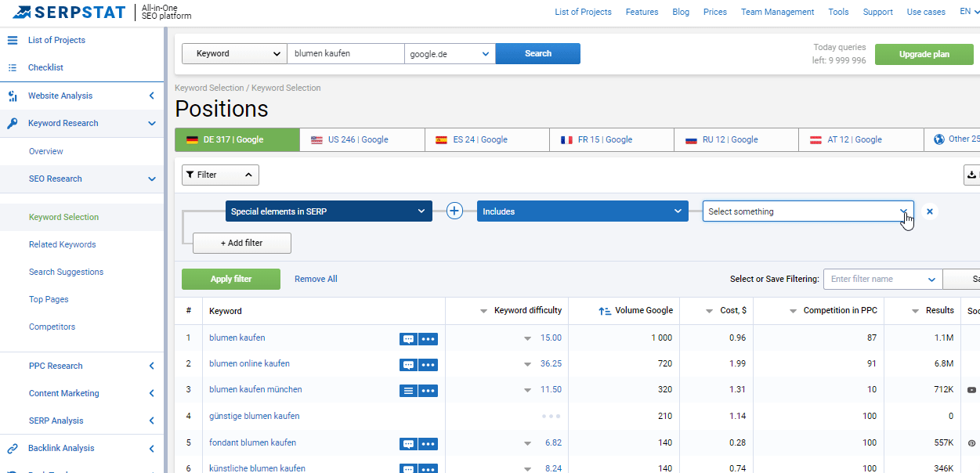This screenshot has height=473, width=980.
Task: Open Team Management in top navigation
Action: (x=778, y=12)
